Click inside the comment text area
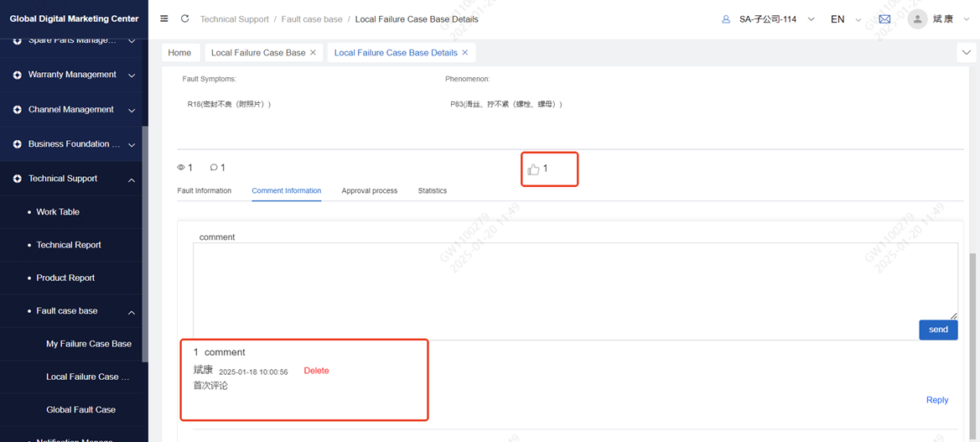 (x=574, y=280)
